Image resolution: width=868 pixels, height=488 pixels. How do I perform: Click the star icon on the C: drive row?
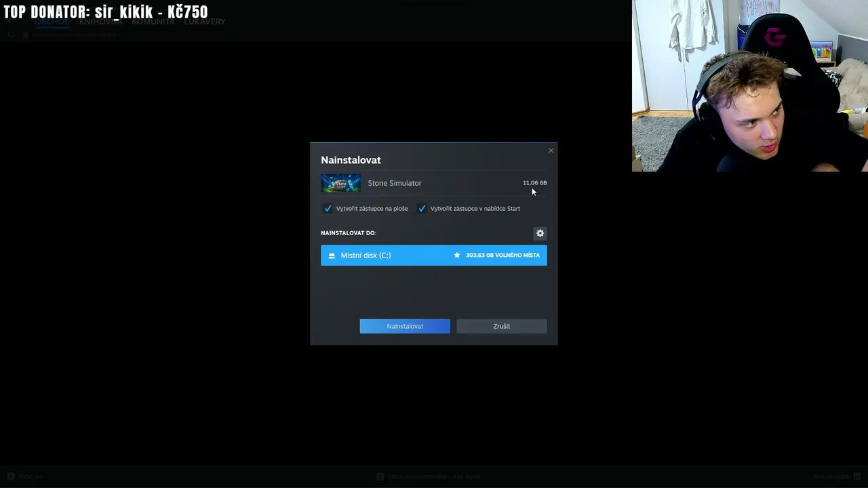457,256
